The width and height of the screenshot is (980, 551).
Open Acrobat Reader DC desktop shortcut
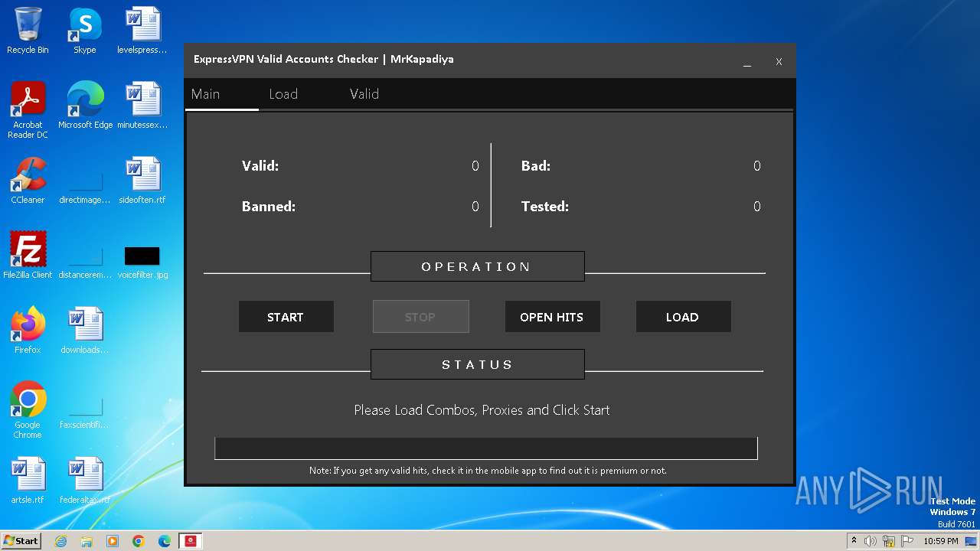click(28, 110)
